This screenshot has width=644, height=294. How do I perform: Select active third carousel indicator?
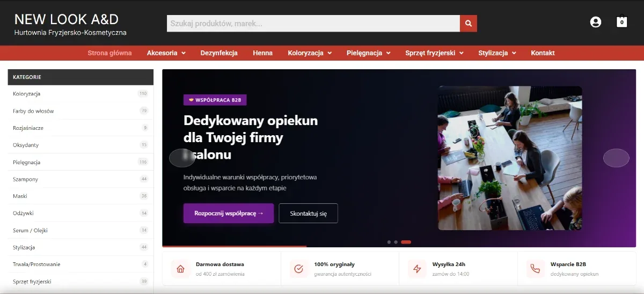pos(406,242)
